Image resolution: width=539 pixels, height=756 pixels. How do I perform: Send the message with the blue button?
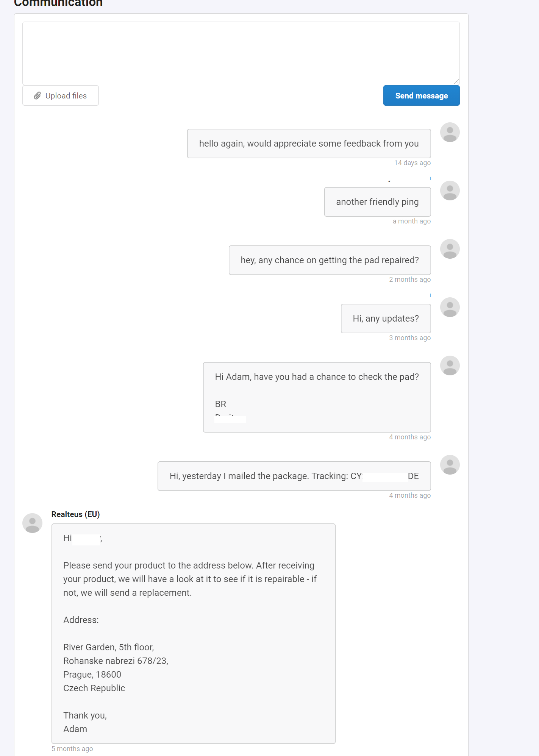pyautogui.click(x=421, y=95)
